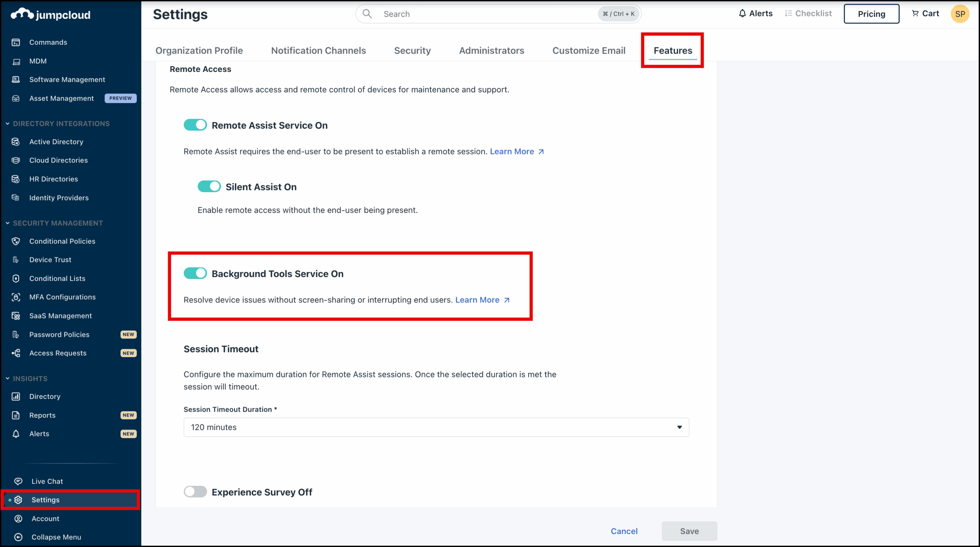Screen dimensions: 980x547
Task: Open Account profile icon
Action: [18, 519]
